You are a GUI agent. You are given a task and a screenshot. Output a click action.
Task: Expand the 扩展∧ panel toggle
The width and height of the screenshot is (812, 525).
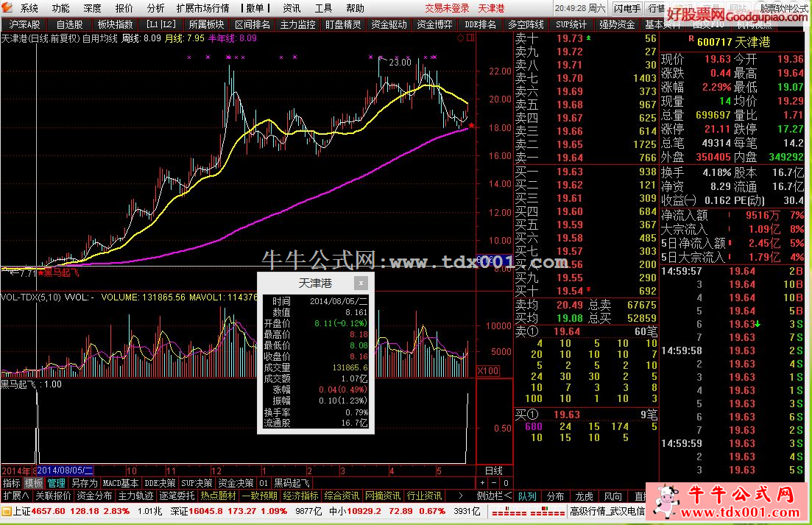tap(16, 496)
